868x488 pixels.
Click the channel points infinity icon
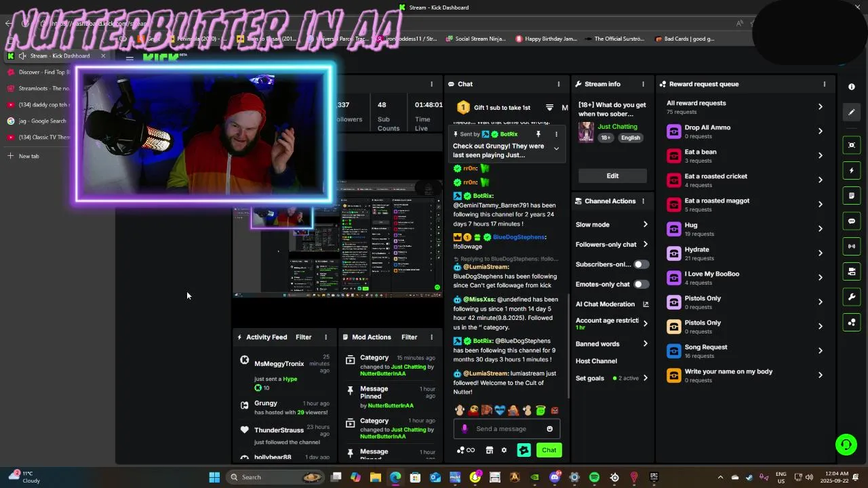pos(466,450)
